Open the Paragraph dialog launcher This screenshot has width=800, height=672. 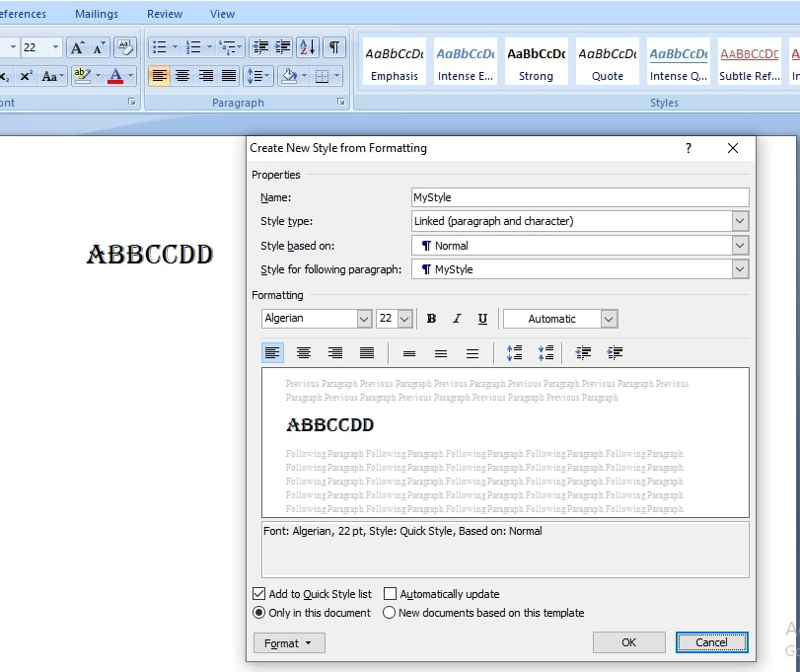pyautogui.click(x=341, y=102)
